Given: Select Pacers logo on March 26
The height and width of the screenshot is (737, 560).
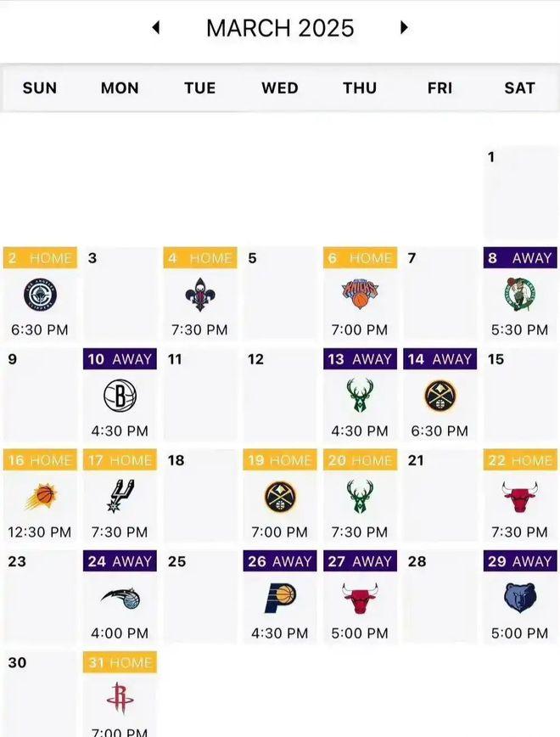Looking at the screenshot, I should [280, 598].
